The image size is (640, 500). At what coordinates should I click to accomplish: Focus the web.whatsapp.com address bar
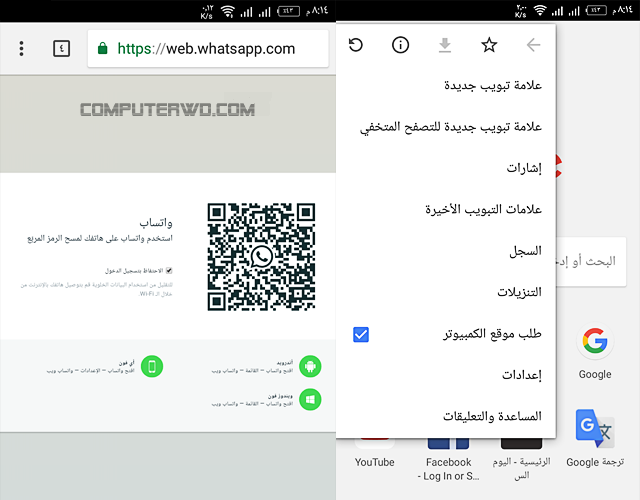pyautogui.click(x=208, y=49)
